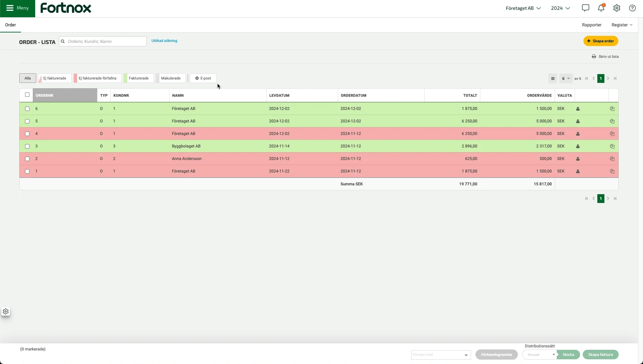Click the printer icon Skriv ut lista
Screen dimensions: 643x364
[x=594, y=56]
